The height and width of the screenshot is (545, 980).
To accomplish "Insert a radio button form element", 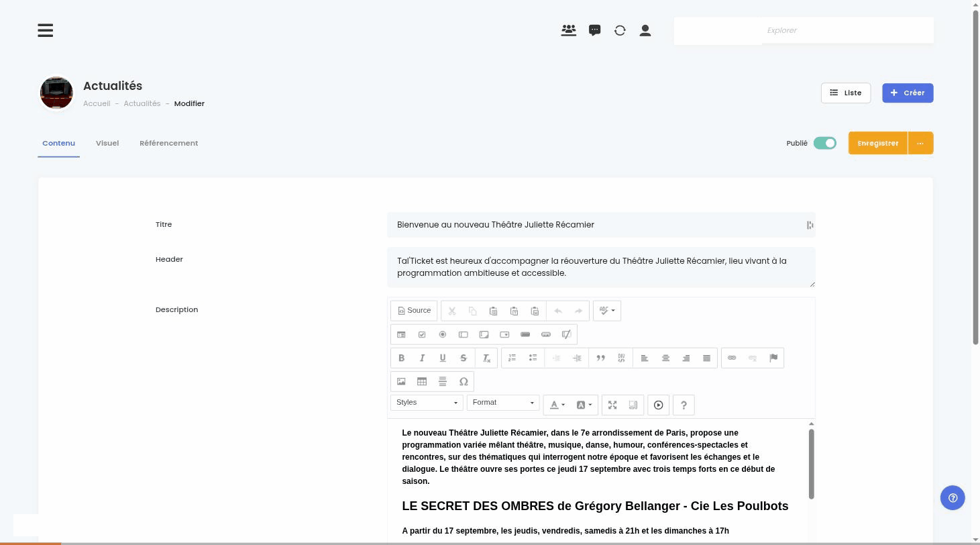I will (x=443, y=334).
